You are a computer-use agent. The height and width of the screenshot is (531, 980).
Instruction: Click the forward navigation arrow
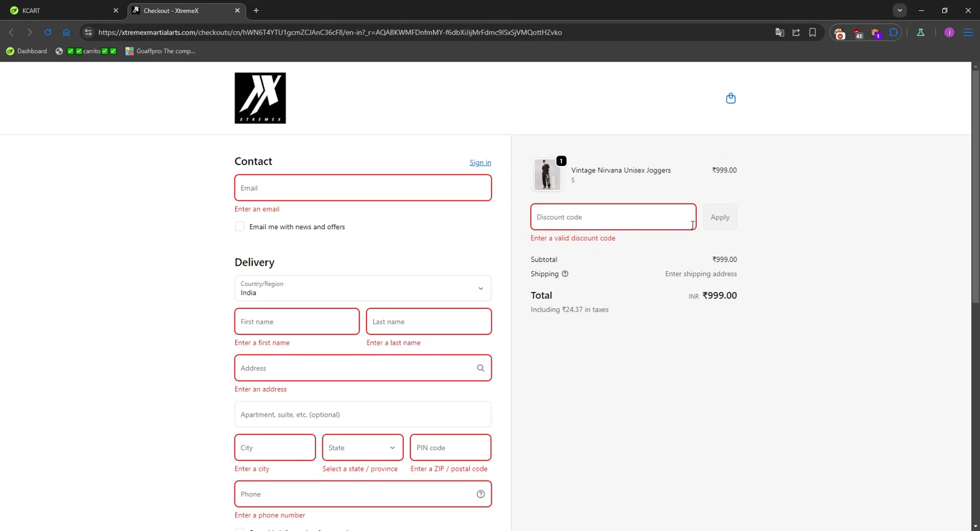tap(29, 32)
